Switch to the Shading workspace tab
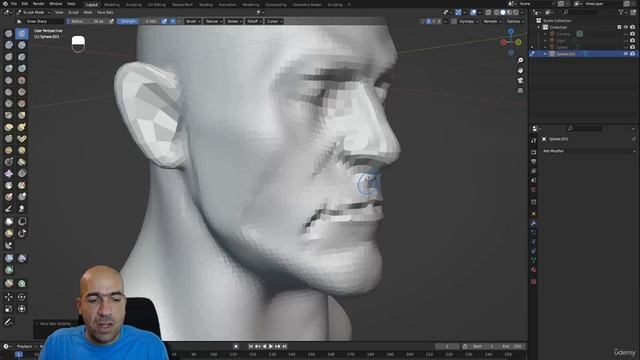640x360 pixels. (x=206, y=4)
